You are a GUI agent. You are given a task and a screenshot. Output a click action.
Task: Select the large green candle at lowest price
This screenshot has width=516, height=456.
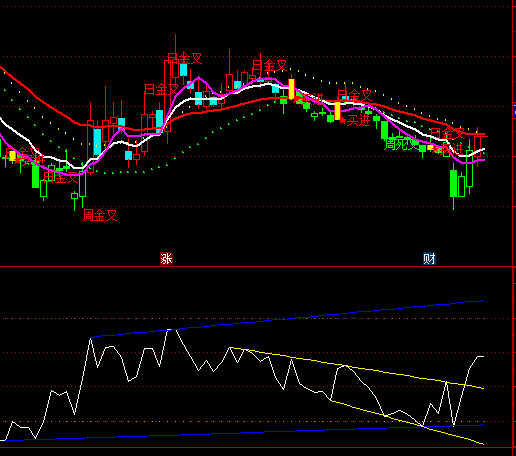click(x=453, y=183)
